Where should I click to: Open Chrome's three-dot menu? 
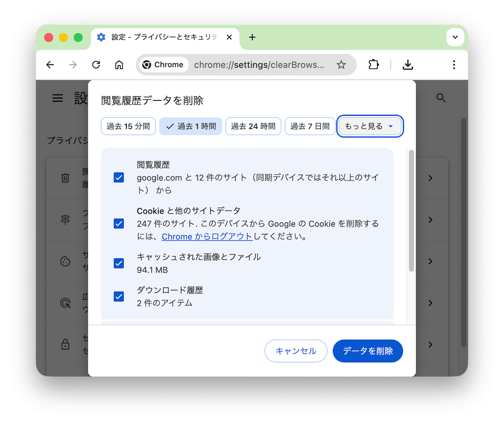454,65
